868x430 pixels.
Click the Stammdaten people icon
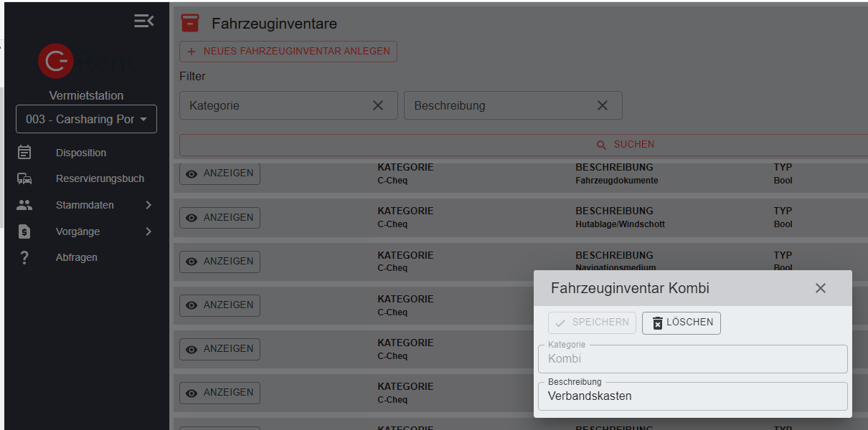coord(24,205)
